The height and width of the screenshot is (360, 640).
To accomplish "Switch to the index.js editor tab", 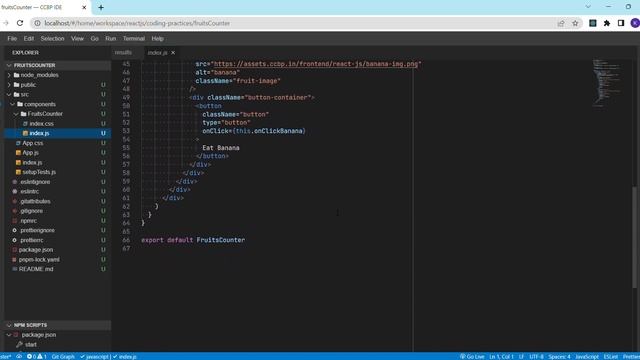I will 158,53.
